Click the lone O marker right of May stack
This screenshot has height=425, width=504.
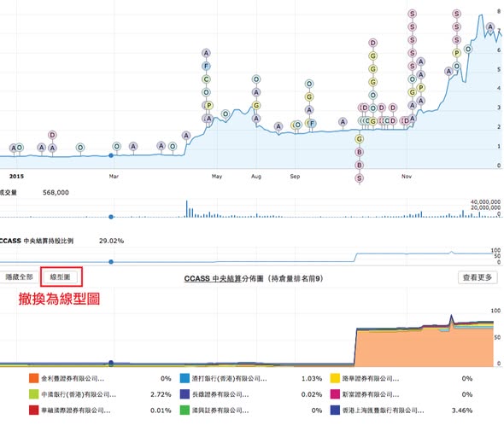226,114
